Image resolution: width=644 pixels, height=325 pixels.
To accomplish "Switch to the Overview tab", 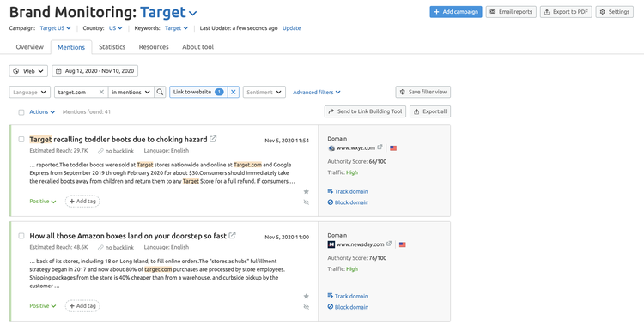I will pyautogui.click(x=29, y=47).
